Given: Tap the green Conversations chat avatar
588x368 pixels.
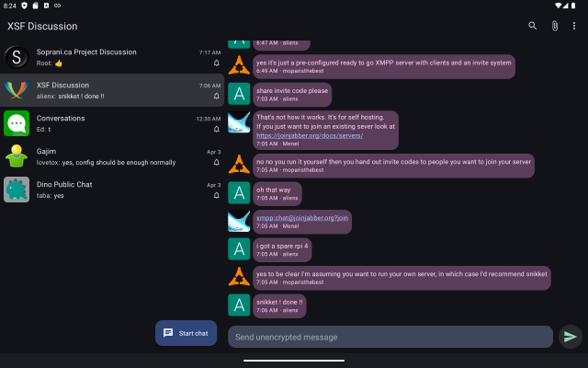Looking at the screenshot, I should 17,123.
